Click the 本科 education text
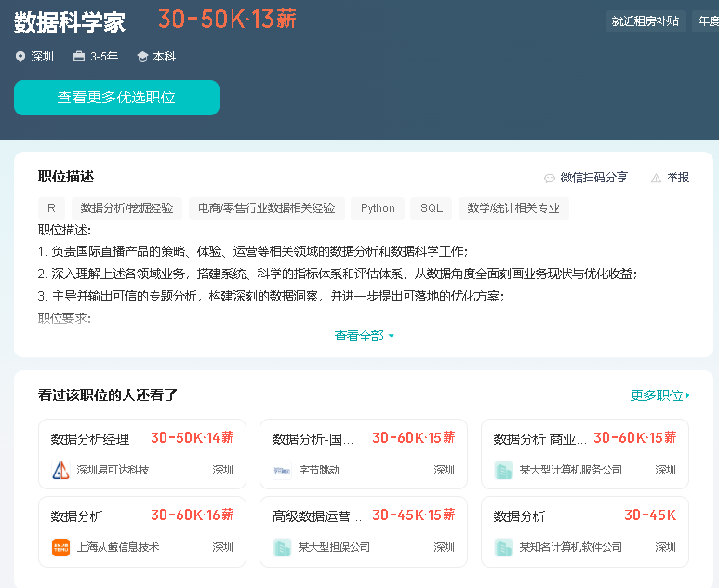 [x=164, y=57]
